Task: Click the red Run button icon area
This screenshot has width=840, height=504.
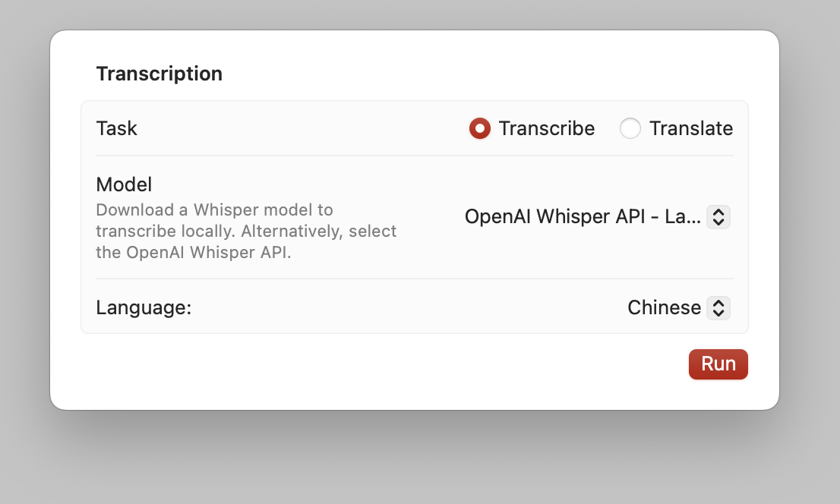Action: (718, 364)
